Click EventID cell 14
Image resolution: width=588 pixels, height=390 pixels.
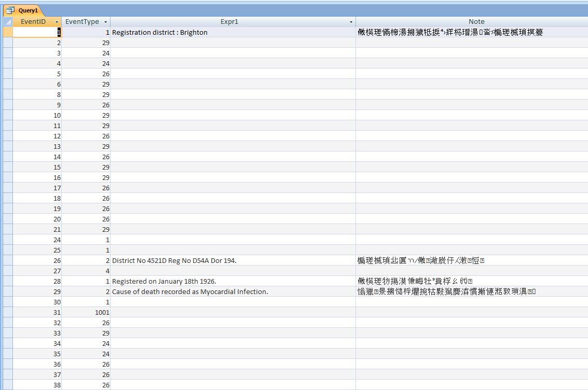[37, 157]
